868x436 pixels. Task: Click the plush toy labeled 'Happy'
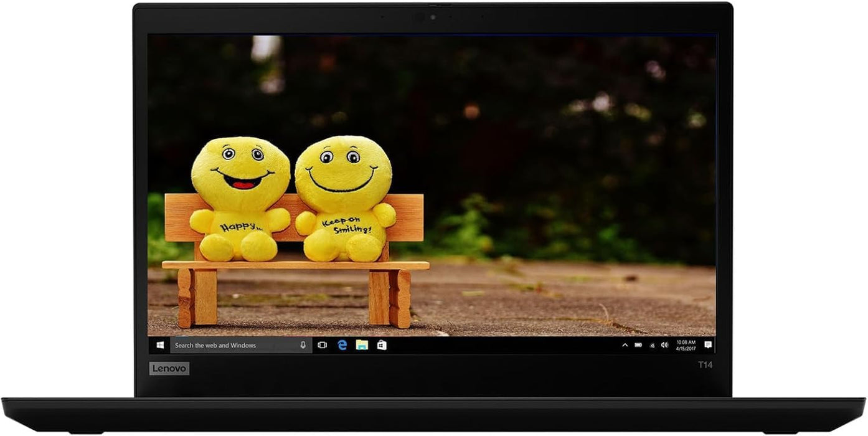240,199
